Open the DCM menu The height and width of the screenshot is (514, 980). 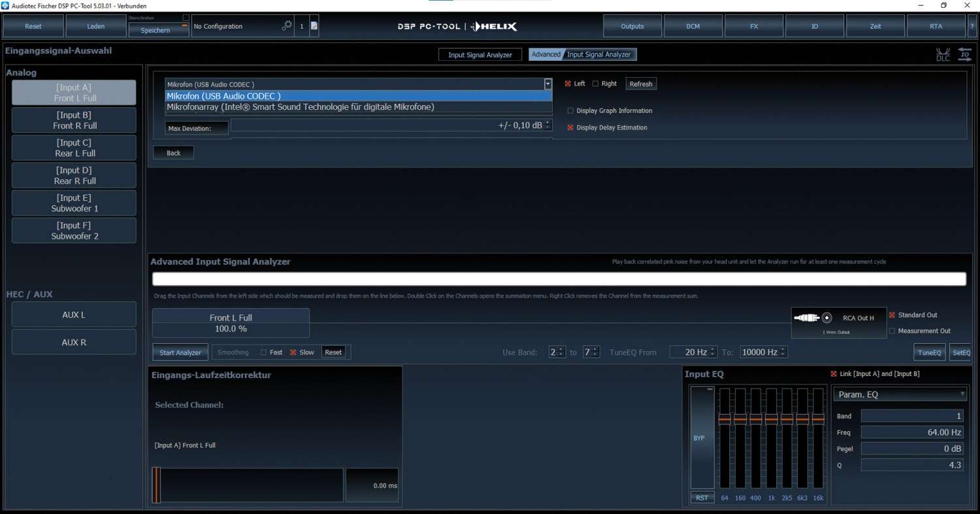(693, 26)
